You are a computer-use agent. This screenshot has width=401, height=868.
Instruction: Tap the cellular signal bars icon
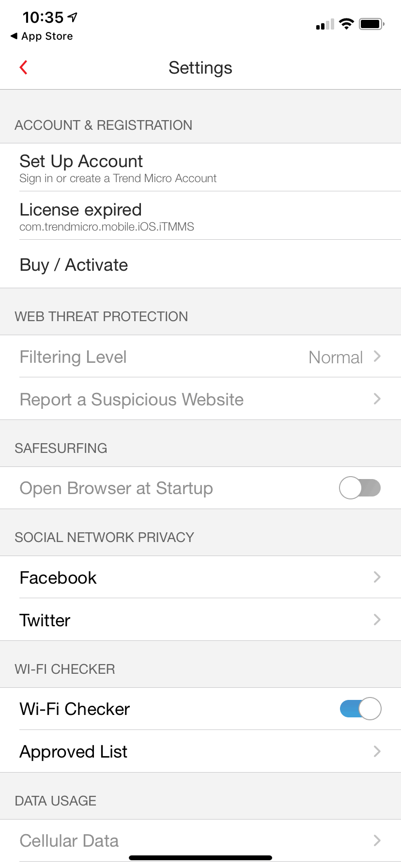[x=325, y=24]
